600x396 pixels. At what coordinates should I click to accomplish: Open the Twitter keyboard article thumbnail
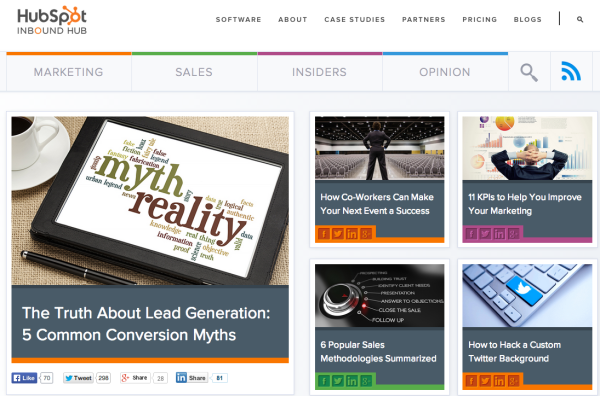527,295
